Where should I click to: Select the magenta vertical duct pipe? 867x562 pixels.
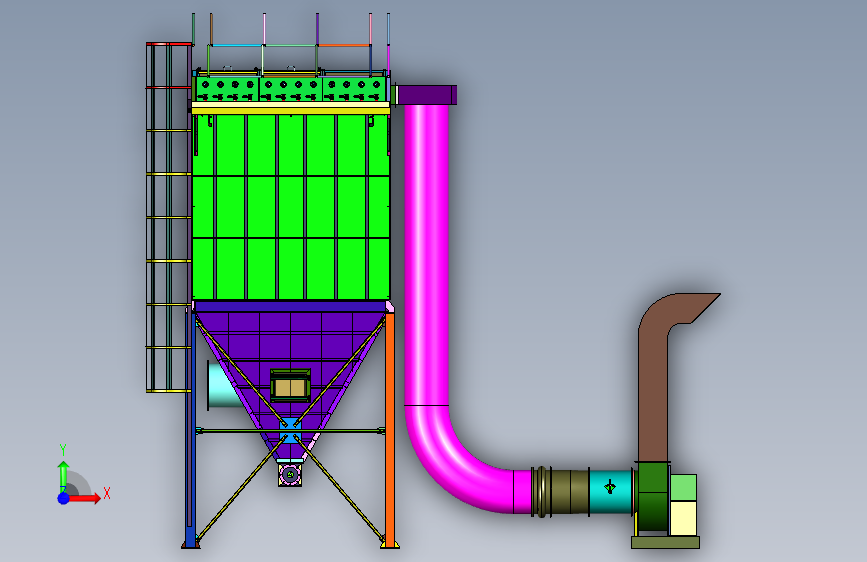click(x=426, y=254)
